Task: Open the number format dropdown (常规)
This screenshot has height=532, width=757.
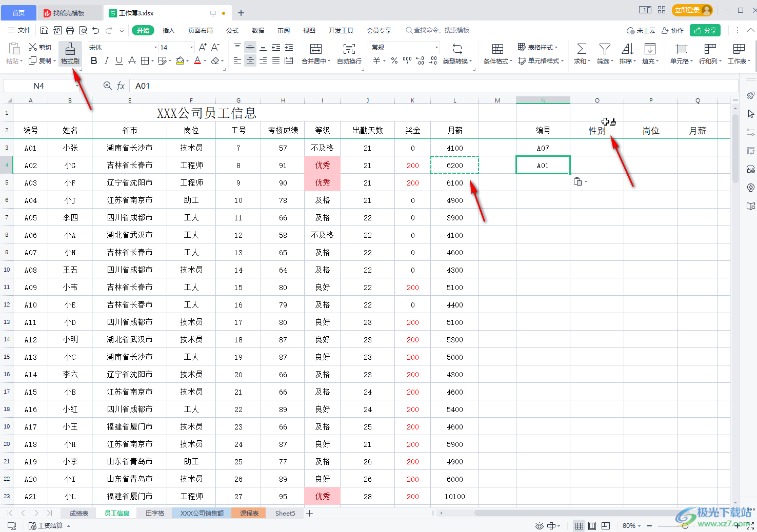Action: (x=437, y=47)
